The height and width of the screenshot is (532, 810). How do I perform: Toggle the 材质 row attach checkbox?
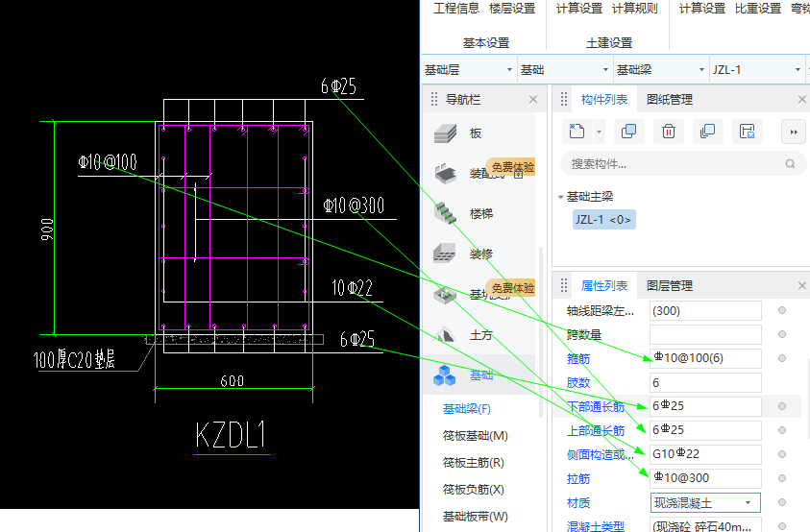click(781, 502)
